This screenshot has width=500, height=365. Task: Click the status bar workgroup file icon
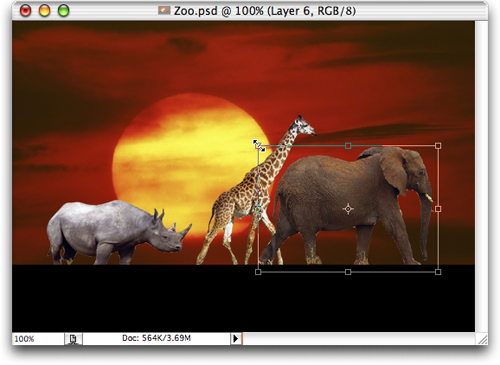click(x=73, y=339)
